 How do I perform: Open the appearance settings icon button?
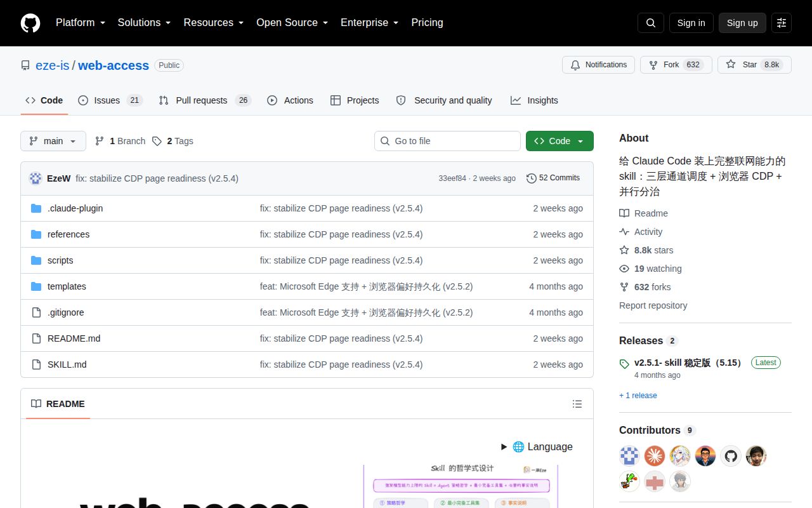point(782,23)
